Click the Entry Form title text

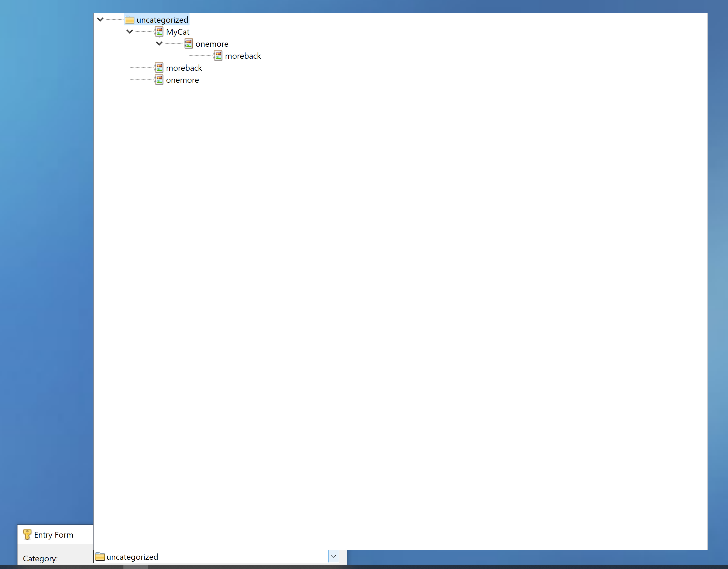pos(54,535)
